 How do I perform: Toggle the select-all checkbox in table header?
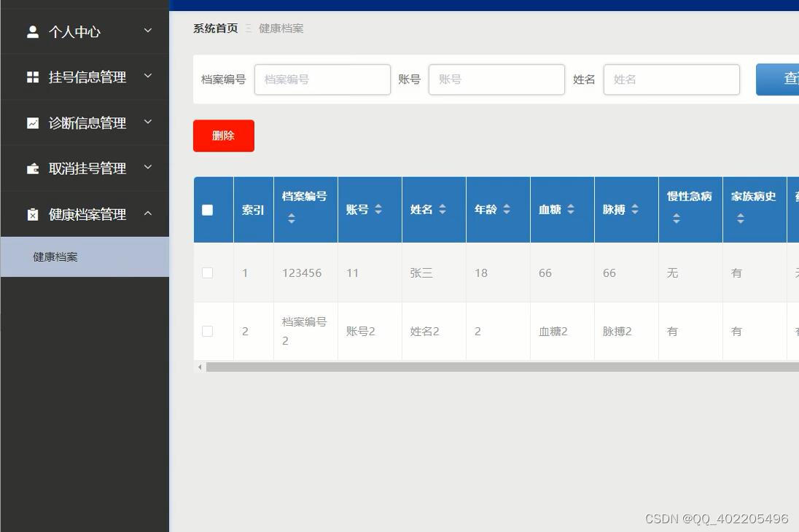click(208, 209)
